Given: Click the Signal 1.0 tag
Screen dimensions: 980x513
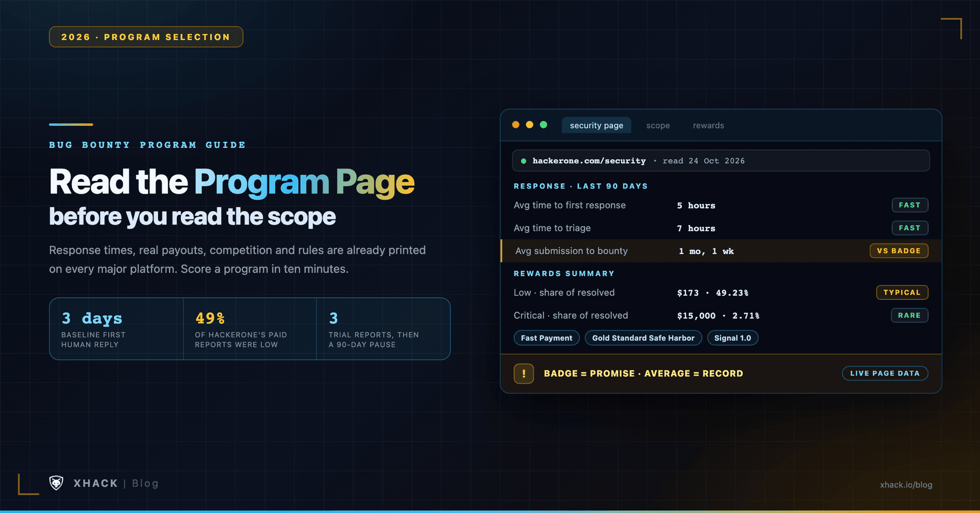Looking at the screenshot, I should click(733, 338).
